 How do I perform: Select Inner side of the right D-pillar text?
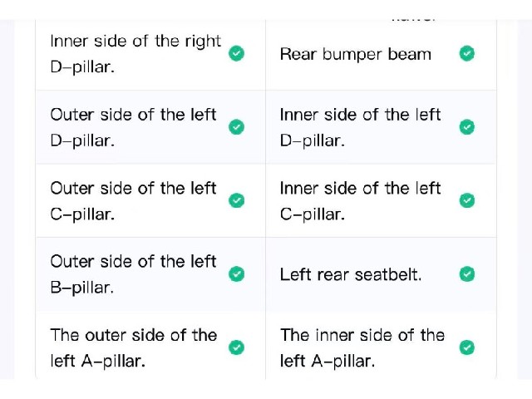click(135, 54)
